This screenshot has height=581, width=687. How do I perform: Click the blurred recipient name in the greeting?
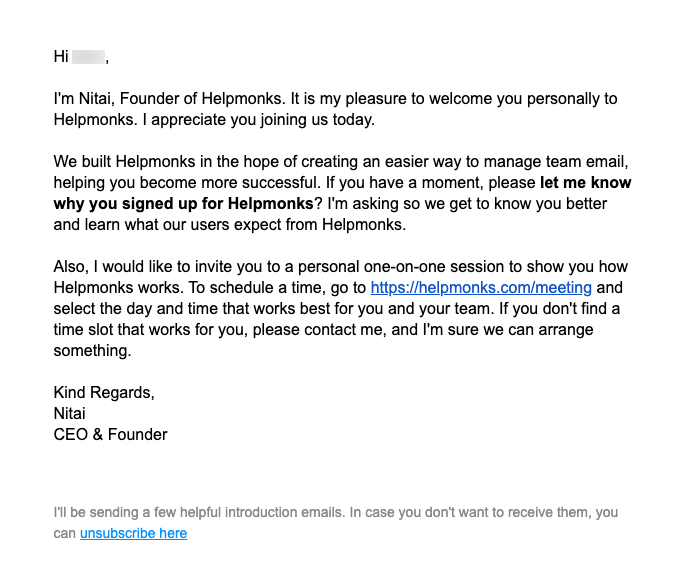89,57
